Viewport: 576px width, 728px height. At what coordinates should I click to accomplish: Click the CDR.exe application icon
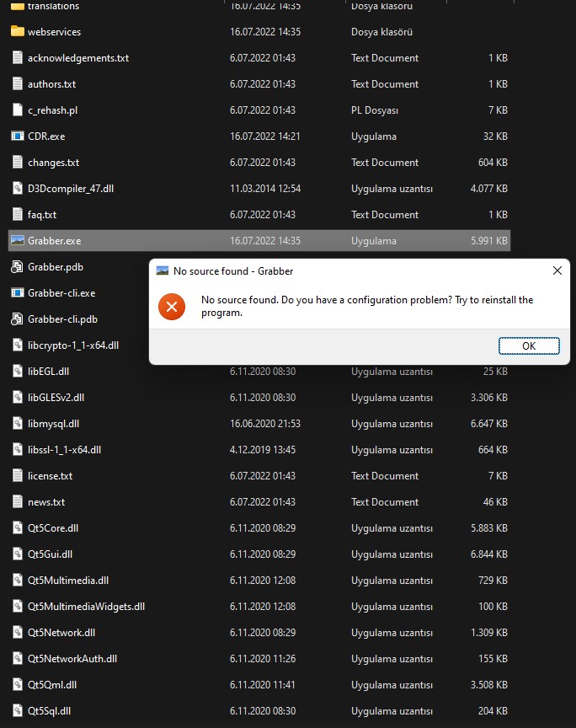(x=19, y=136)
